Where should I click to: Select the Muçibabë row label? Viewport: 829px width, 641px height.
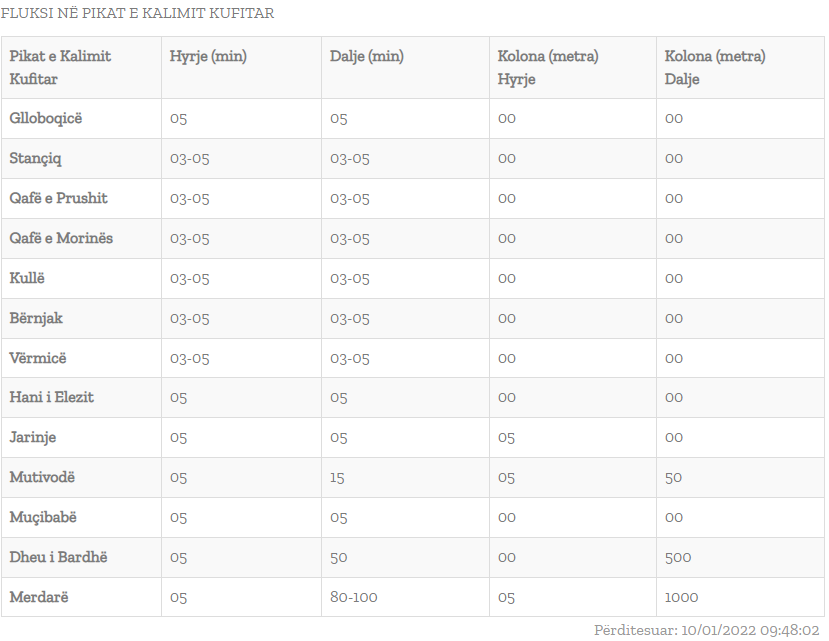[43, 517]
